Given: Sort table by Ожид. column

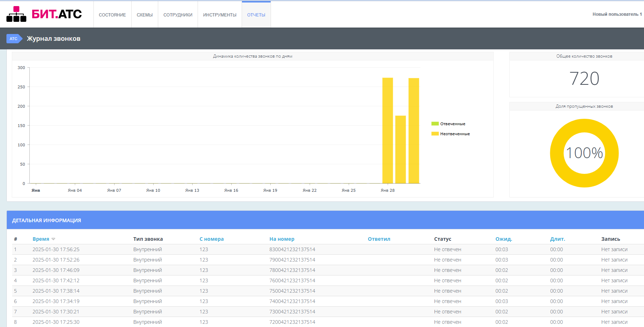Looking at the screenshot, I should point(504,239).
